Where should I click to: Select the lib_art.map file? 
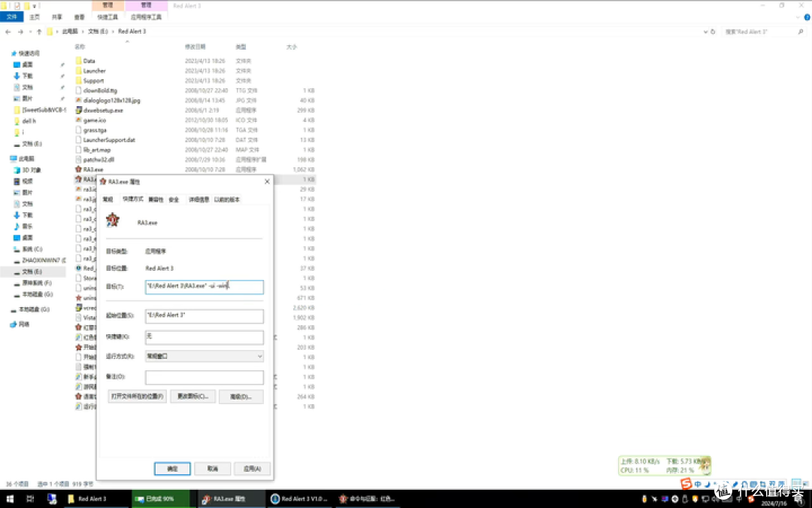pyautogui.click(x=97, y=150)
